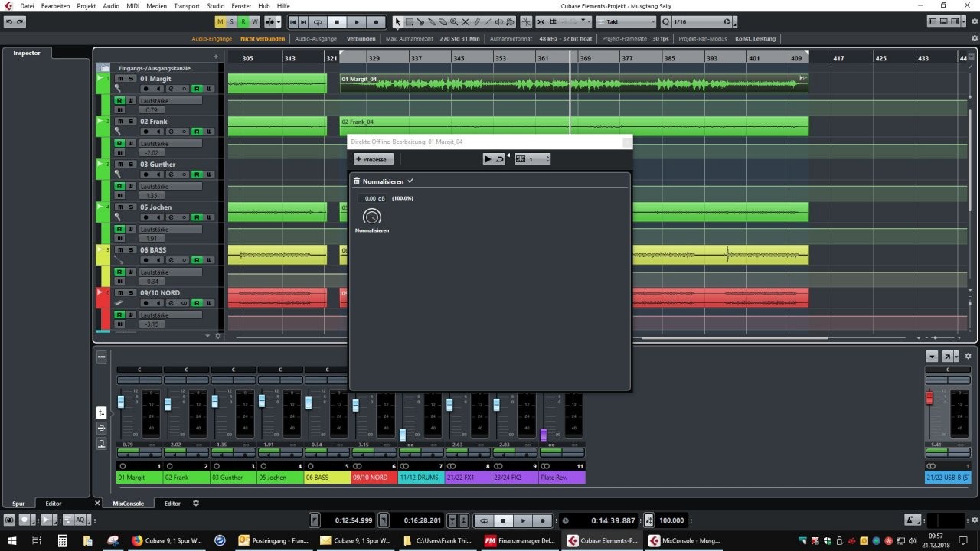This screenshot has width=980, height=551.
Task: Open the Transport menu
Action: tap(187, 5)
